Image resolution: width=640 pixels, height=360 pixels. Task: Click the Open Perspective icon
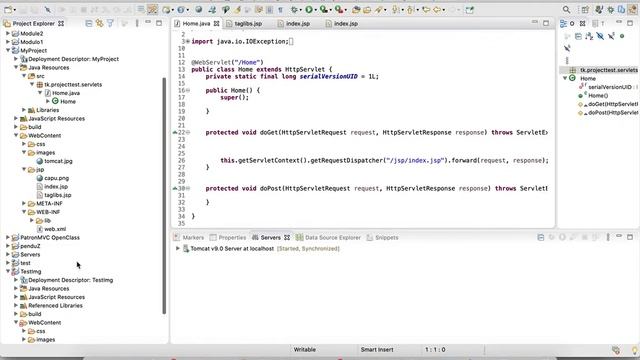pos(585,9)
